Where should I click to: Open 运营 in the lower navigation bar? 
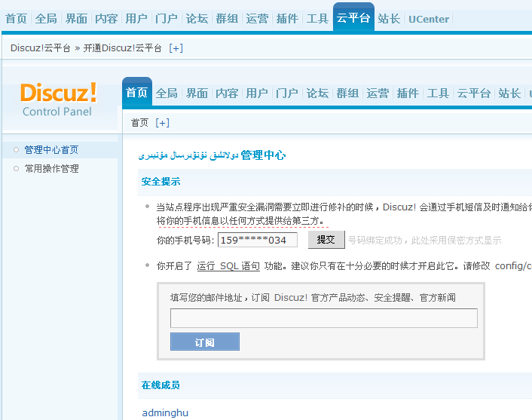coord(378,93)
